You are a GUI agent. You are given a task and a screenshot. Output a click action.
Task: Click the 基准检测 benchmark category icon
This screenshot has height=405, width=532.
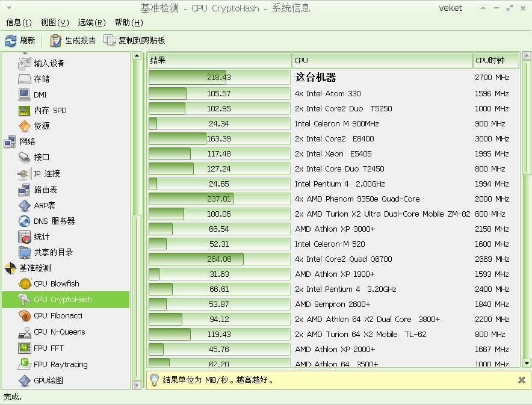tap(10, 268)
